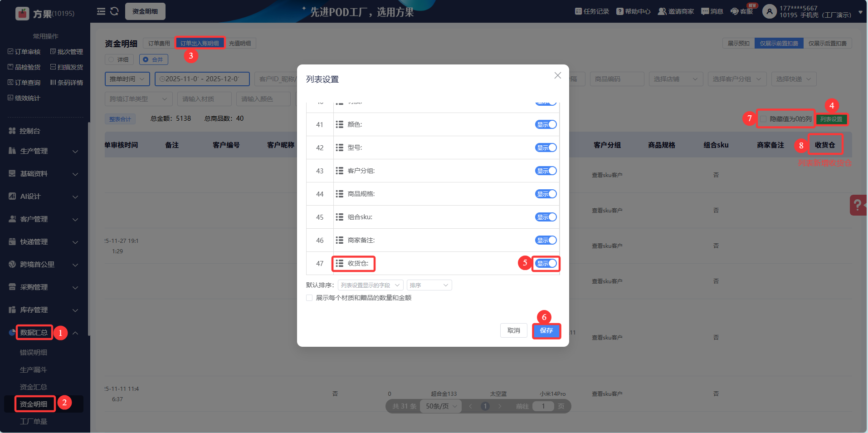This screenshot has width=868, height=433.
Task: Click the 保存 save button
Action: [546, 330]
